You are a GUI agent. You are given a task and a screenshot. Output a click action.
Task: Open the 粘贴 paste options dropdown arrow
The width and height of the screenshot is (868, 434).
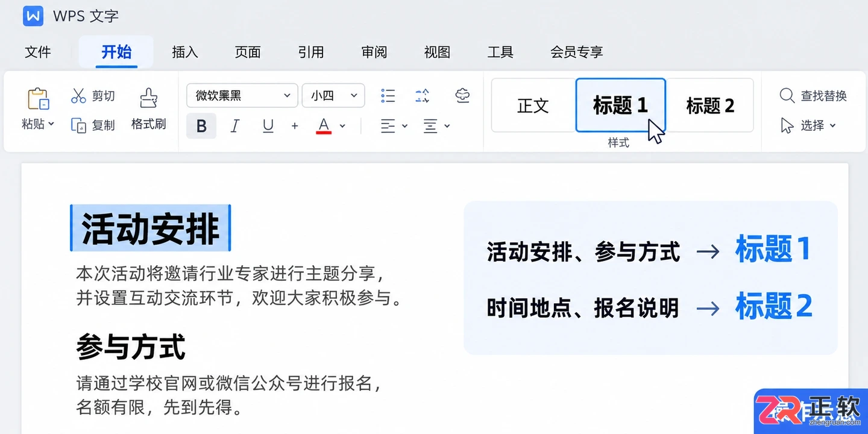51,124
